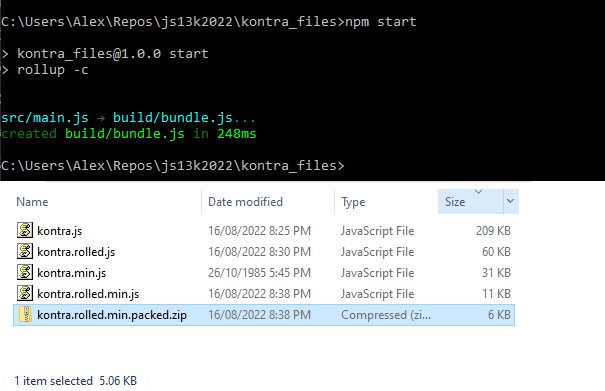Click the 31 KB size cell
Image resolution: width=605 pixels, height=391 pixels.
pos(496,273)
